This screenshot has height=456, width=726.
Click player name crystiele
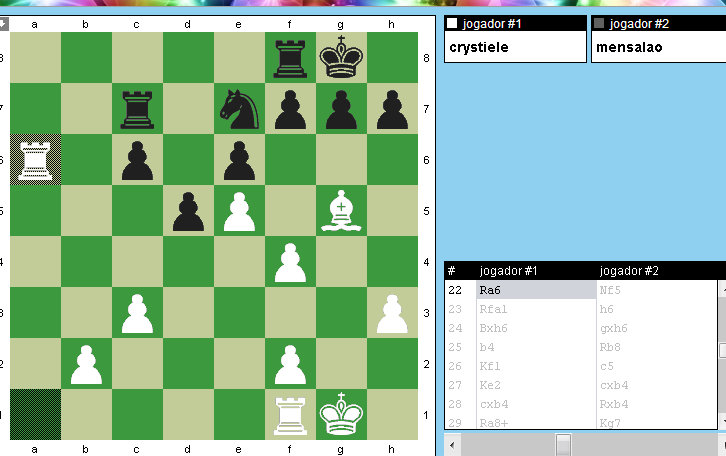tap(479, 47)
